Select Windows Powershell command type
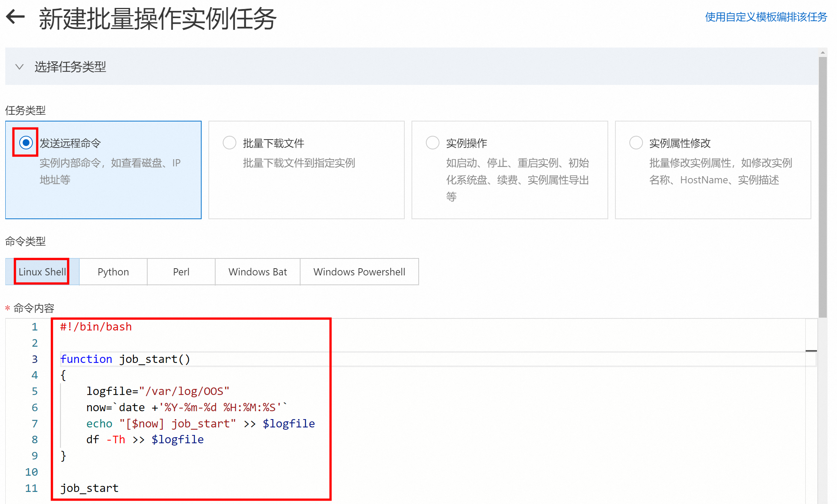Viewport: 837px width, 504px height. click(x=359, y=272)
